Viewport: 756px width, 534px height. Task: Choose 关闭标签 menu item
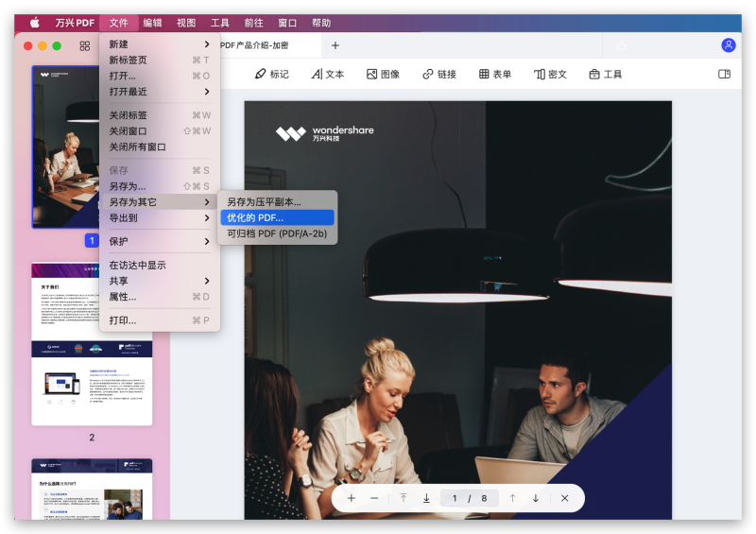pyautogui.click(x=160, y=114)
